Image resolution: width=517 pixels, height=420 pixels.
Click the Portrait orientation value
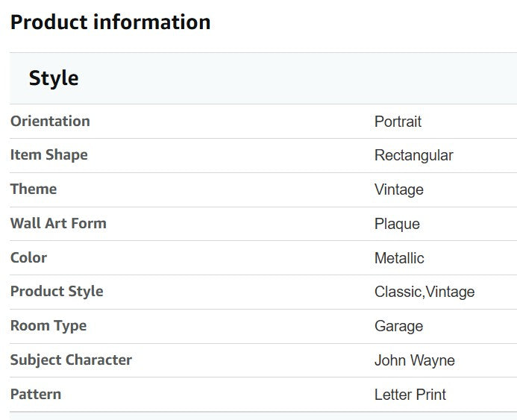[398, 122]
